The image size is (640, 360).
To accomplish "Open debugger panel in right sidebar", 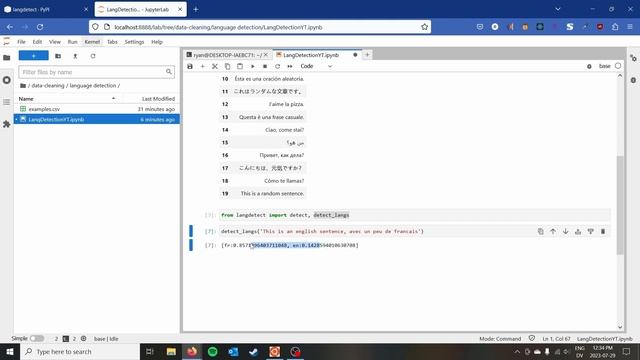I will pyautogui.click(x=633, y=80).
